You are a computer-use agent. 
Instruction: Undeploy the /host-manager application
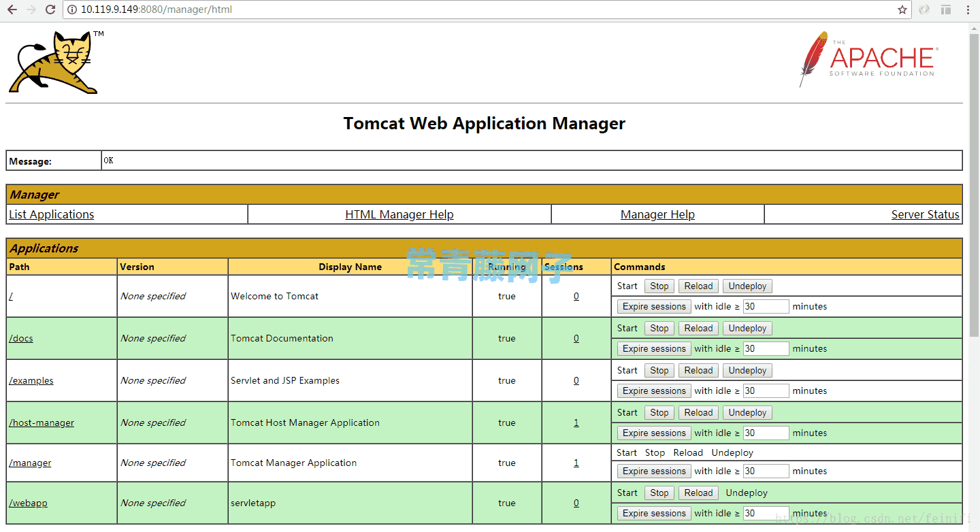click(747, 413)
